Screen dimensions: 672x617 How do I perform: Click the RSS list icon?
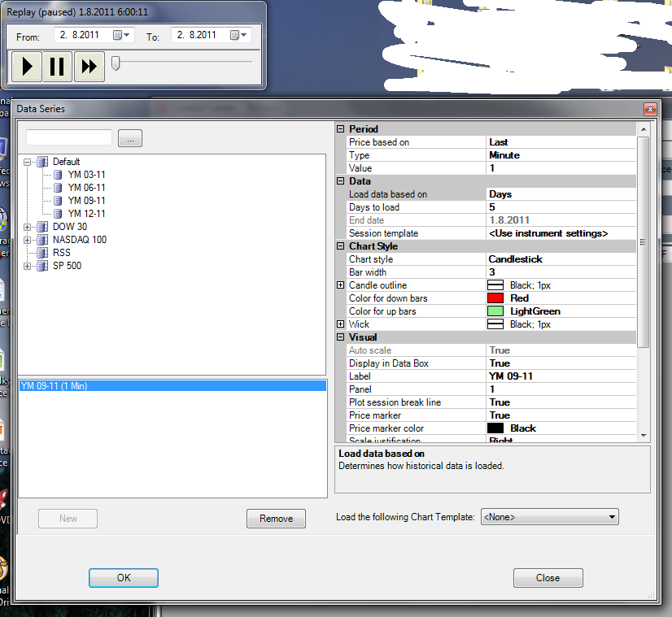pyautogui.click(x=42, y=253)
